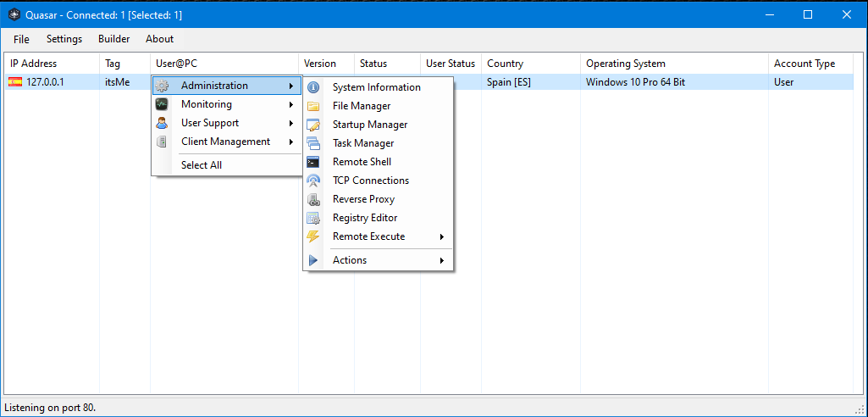Viewport: 868px width, 417px height.
Task: Sort by User@PC column header
Action: coord(224,64)
